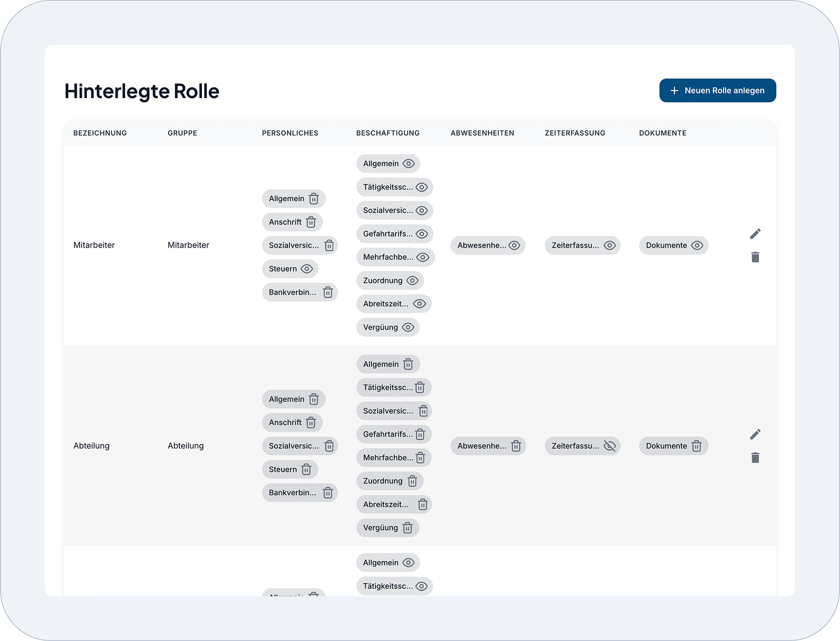The image size is (840, 641).
Task: Toggle eye icon on Mitarbeiter Zuordnung chip
Action: pyautogui.click(x=412, y=281)
